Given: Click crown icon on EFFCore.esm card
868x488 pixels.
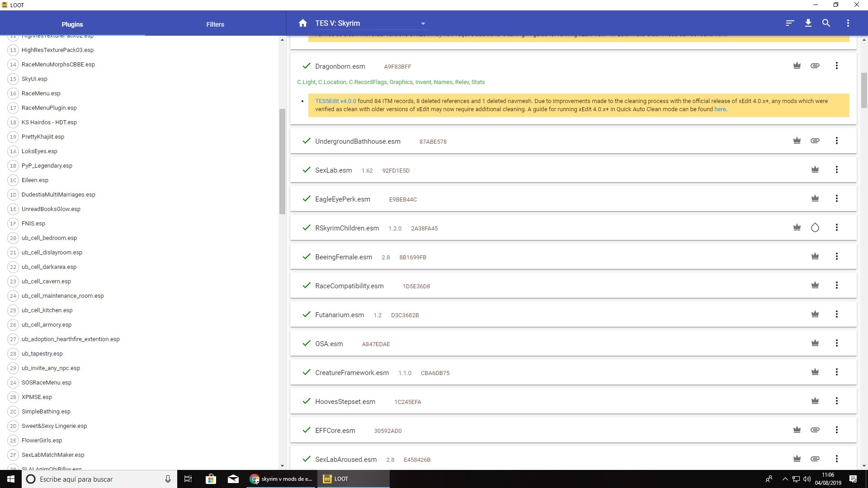Looking at the screenshot, I should pyautogui.click(x=797, y=430).
